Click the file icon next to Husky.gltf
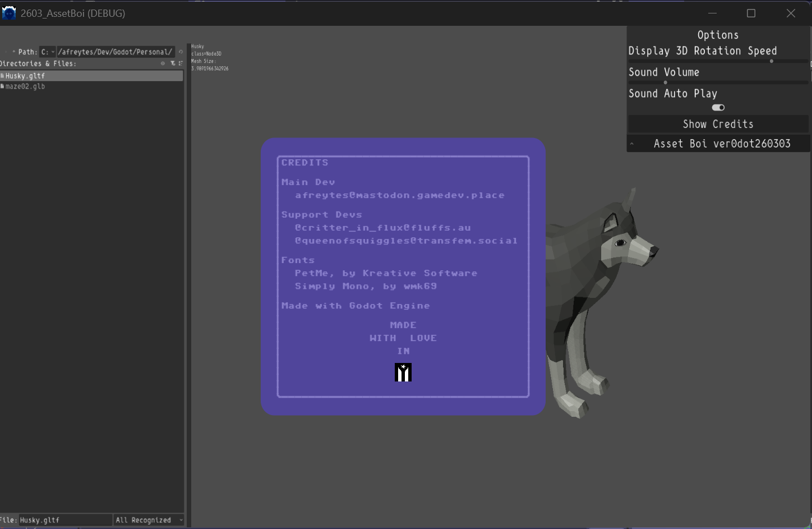 [2, 76]
